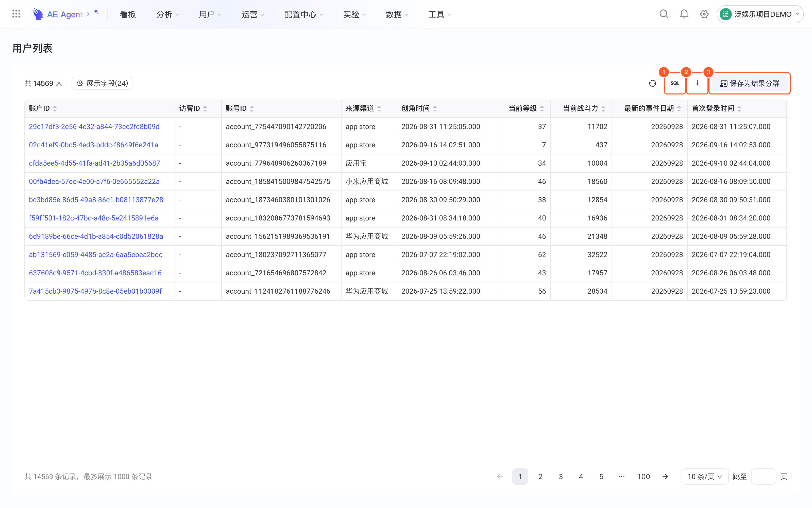The width and height of the screenshot is (812, 508).
Task: Open the 10 条/页 page size dropdown
Action: [x=705, y=477]
